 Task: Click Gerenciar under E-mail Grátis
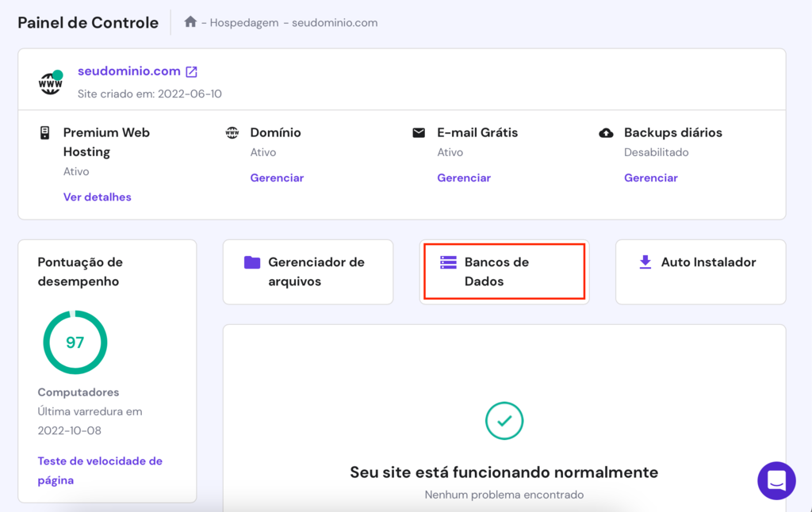tap(464, 178)
